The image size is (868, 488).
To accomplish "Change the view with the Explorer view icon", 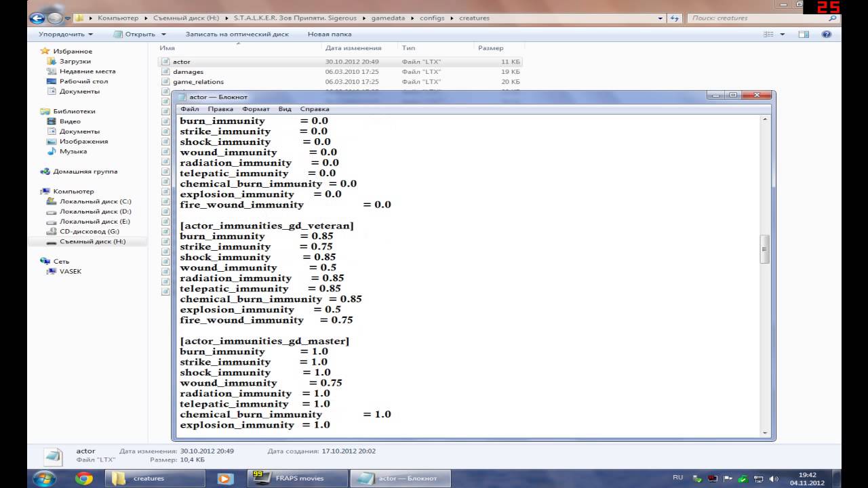I will pyautogui.click(x=769, y=34).
